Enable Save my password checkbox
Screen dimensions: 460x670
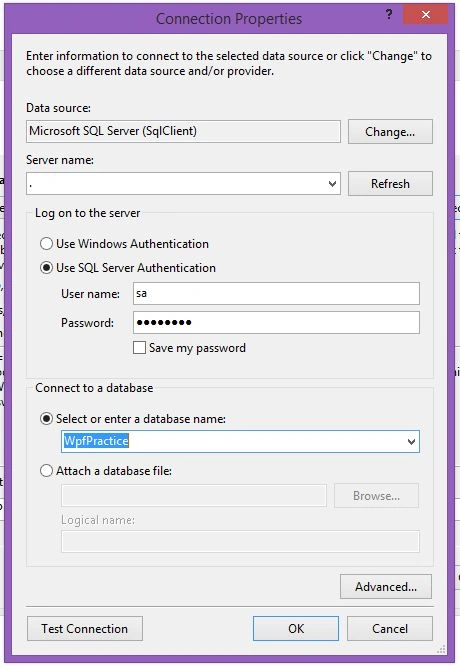[x=139, y=348]
